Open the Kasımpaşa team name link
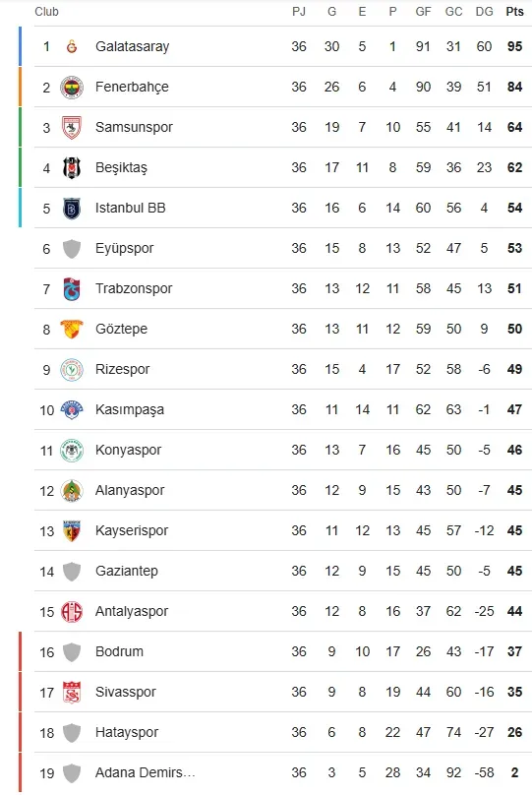532x795 pixels. point(130,409)
